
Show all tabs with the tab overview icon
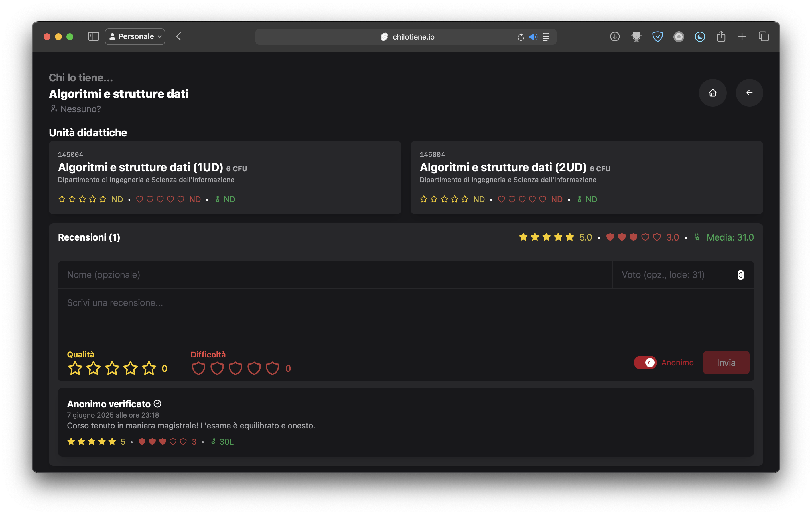tap(763, 36)
